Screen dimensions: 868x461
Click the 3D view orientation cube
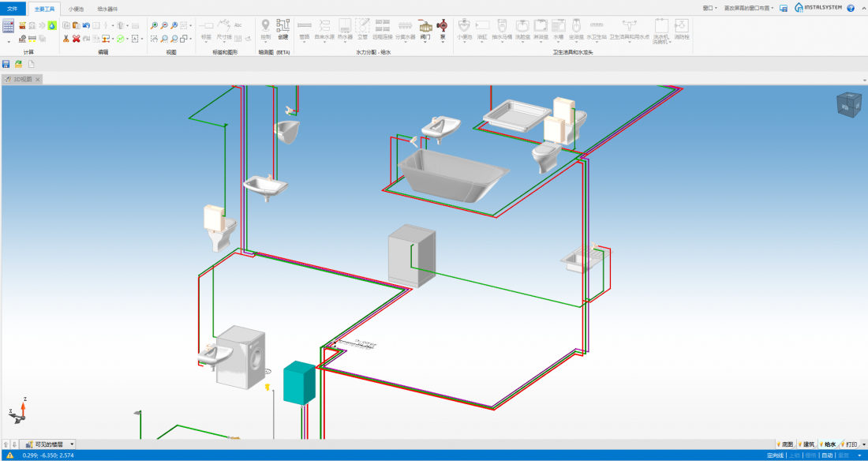849,105
